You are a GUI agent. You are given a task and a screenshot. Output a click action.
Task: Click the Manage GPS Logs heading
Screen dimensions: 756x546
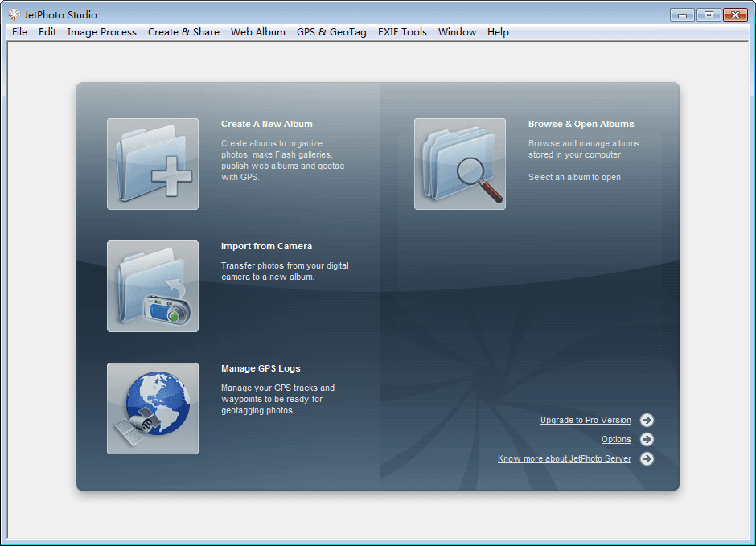click(x=261, y=368)
